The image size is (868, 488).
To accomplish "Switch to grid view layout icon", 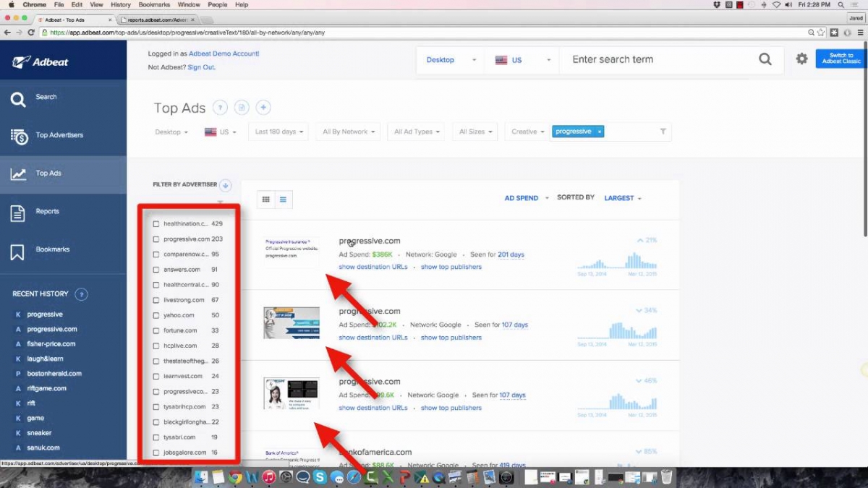I will 266,200.
